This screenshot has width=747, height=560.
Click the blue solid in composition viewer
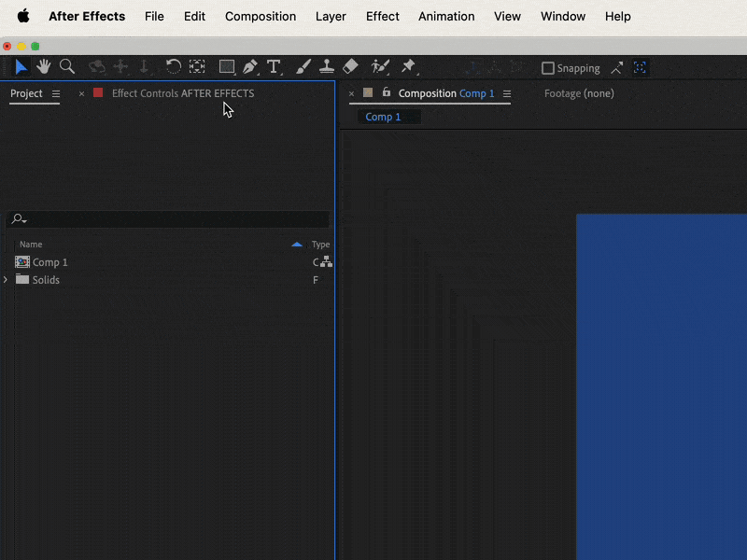tap(661, 386)
